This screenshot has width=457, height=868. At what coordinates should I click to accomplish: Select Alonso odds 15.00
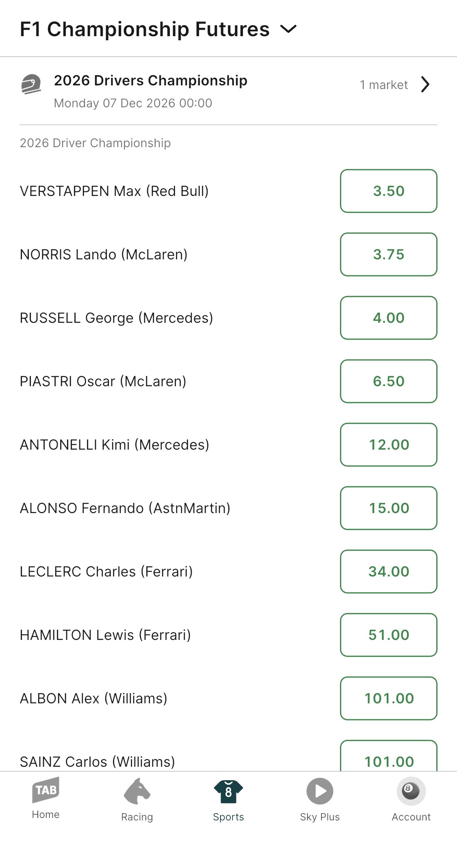point(388,508)
